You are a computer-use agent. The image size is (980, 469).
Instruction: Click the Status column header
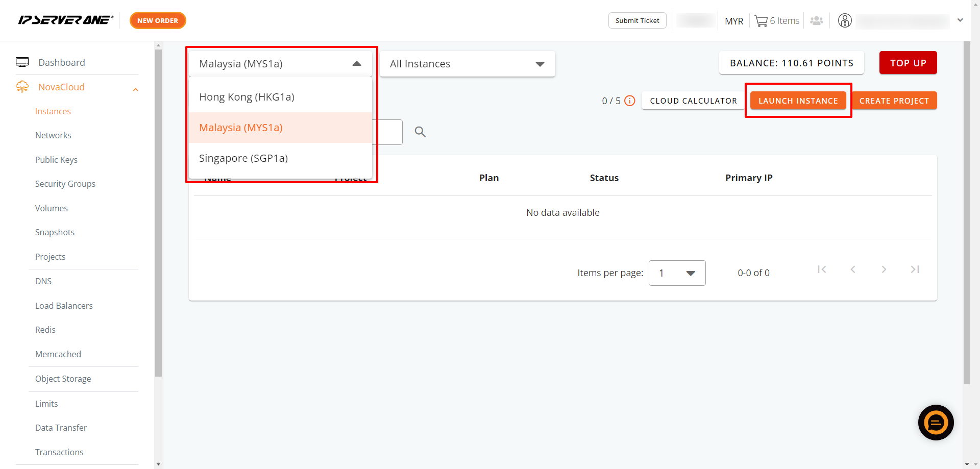[604, 178]
